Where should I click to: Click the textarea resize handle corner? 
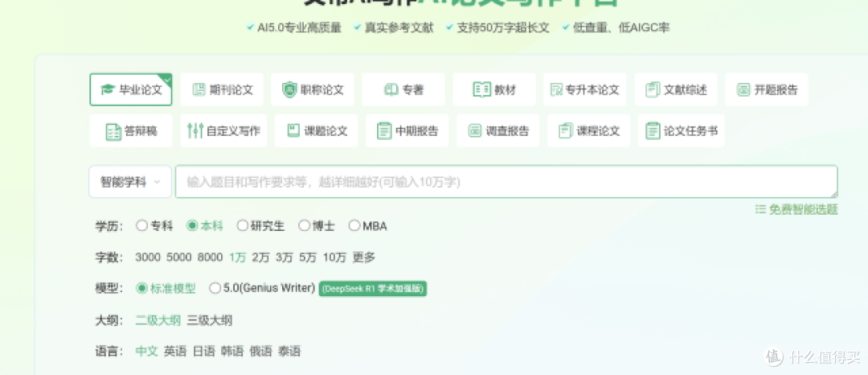click(833, 193)
